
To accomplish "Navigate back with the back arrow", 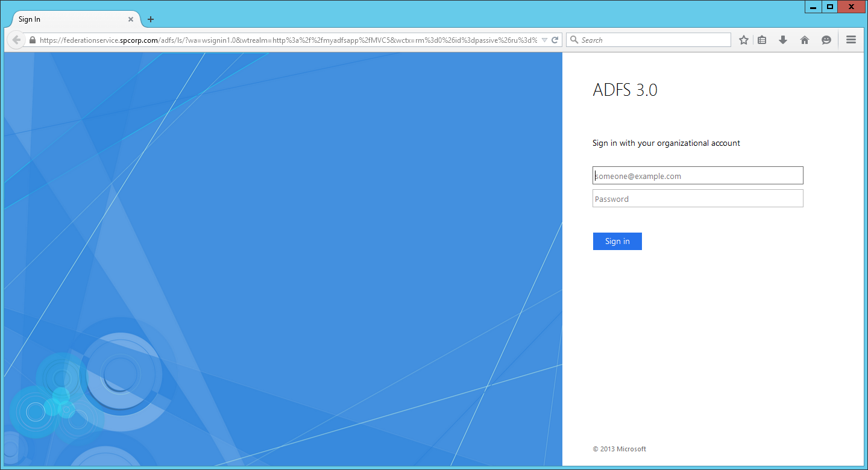I will pyautogui.click(x=16, y=39).
